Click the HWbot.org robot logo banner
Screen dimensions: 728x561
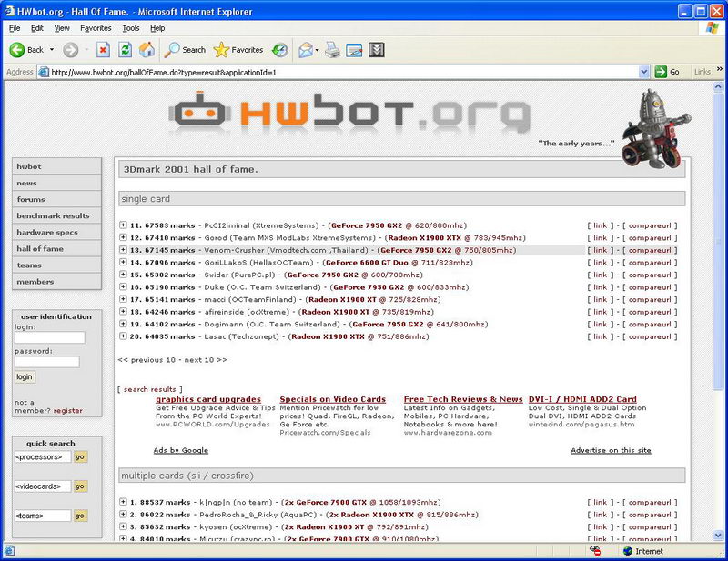349,114
